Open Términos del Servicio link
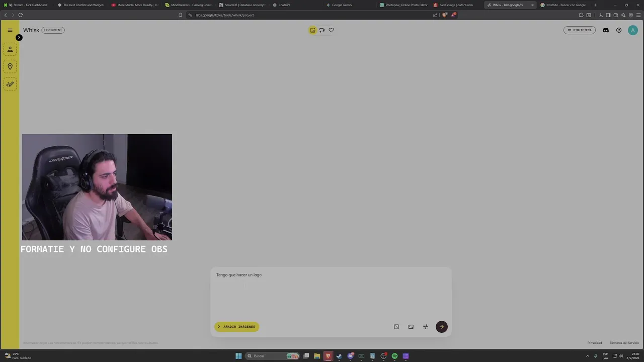 [x=624, y=343]
